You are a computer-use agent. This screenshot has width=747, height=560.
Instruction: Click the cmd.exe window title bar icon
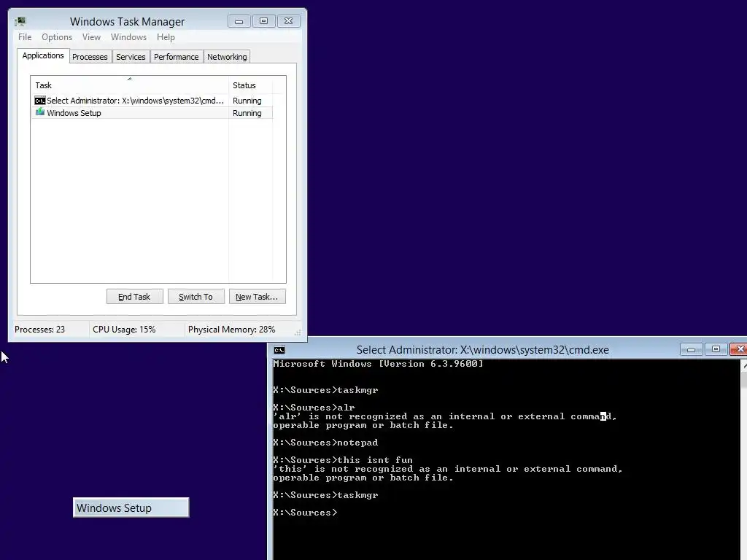point(279,350)
